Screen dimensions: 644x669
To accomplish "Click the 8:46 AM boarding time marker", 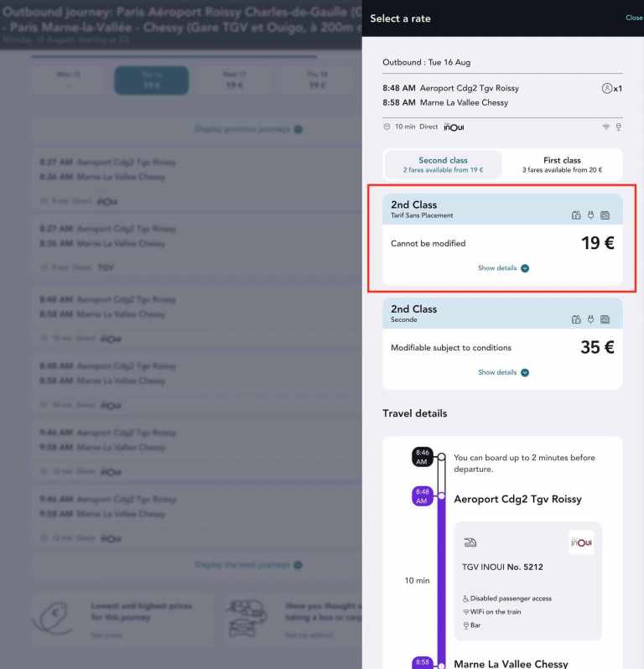I will 422,457.
